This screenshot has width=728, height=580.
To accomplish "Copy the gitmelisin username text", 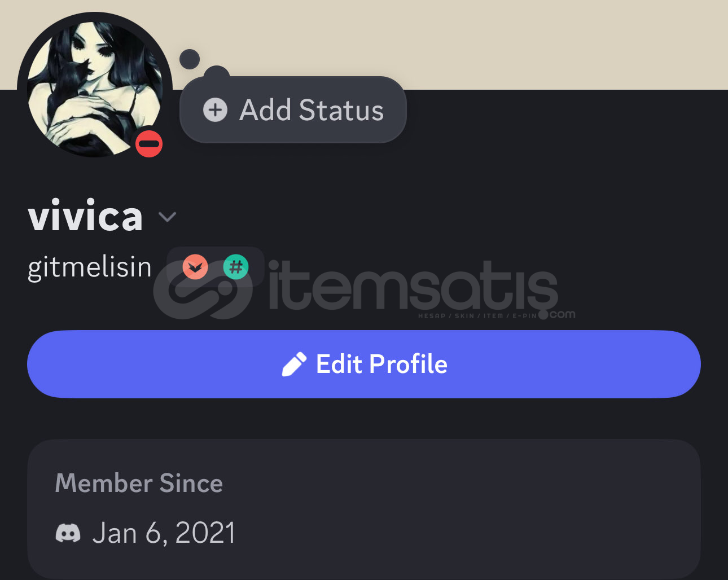I will tap(90, 267).
